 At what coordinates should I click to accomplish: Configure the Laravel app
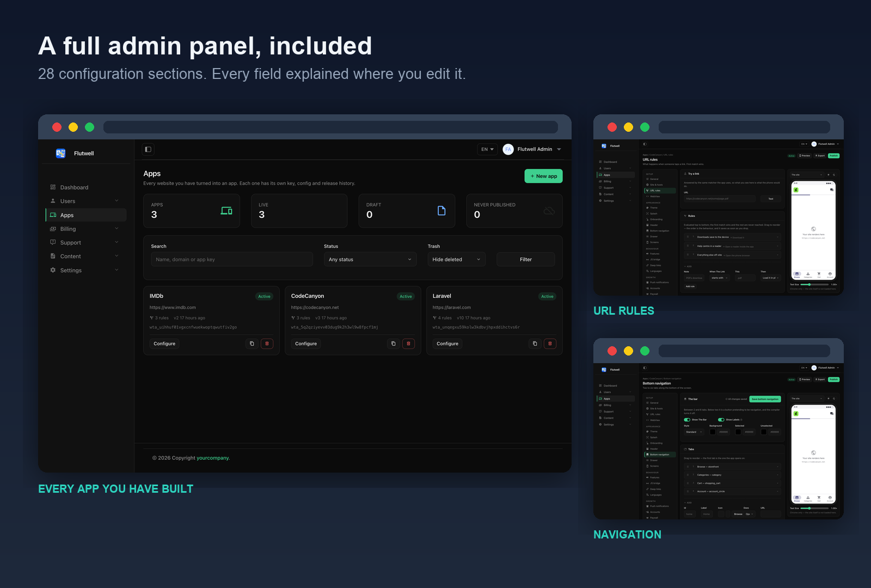(447, 344)
